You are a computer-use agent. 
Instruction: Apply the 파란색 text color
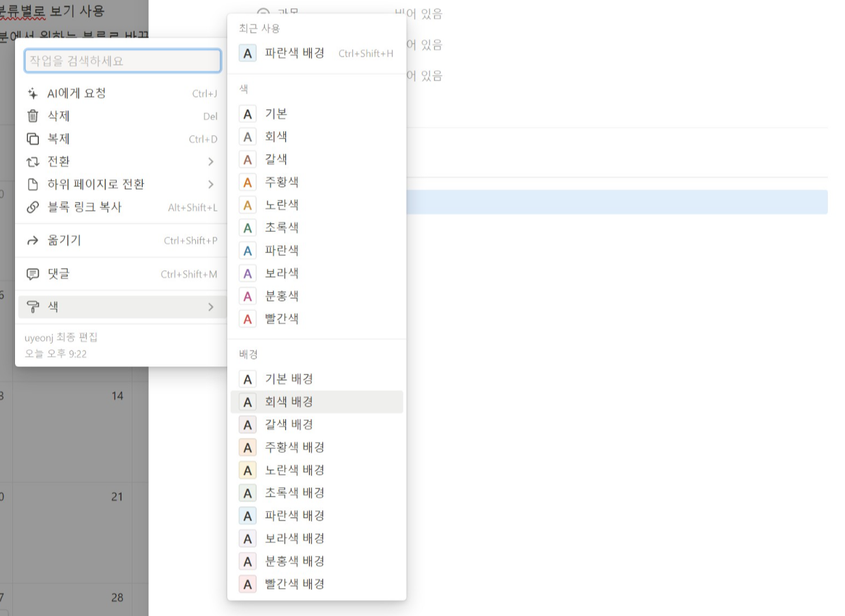click(x=317, y=250)
